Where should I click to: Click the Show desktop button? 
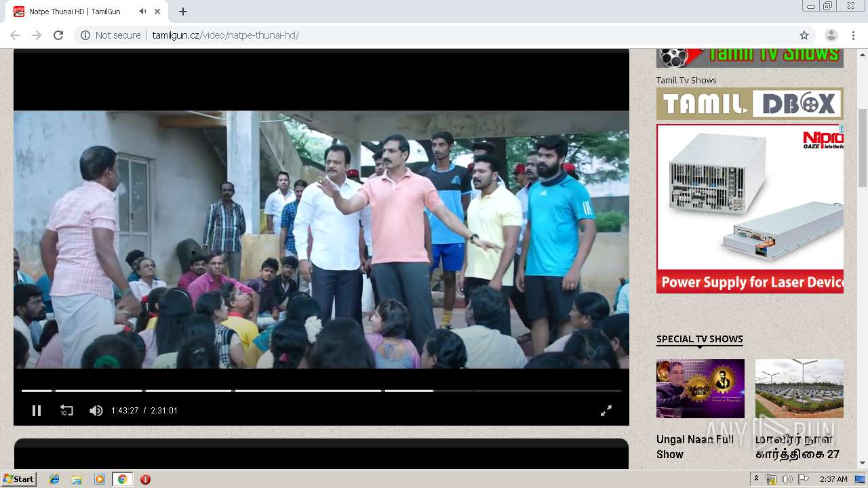pyautogui.click(x=861, y=479)
